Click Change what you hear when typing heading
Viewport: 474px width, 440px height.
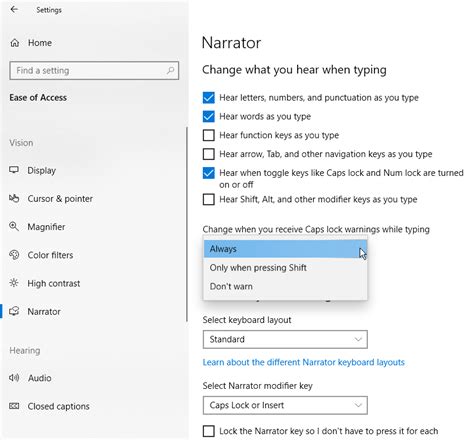pyautogui.click(x=294, y=70)
